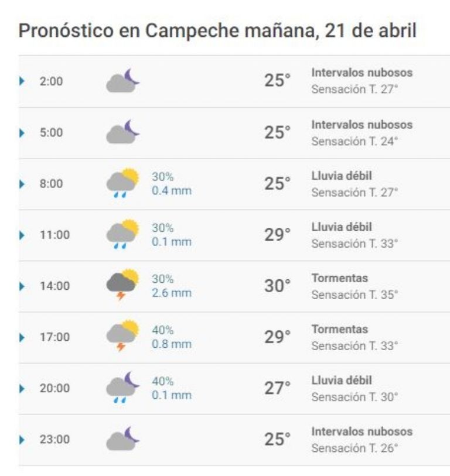Click the Pronóstico en Campeche heading
Screen dimensions: 450x476
(217, 31)
